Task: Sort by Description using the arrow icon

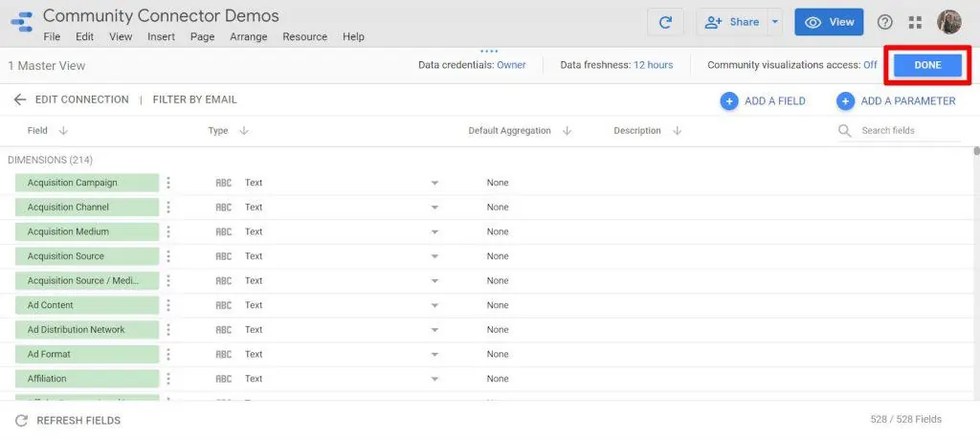Action: tap(677, 131)
